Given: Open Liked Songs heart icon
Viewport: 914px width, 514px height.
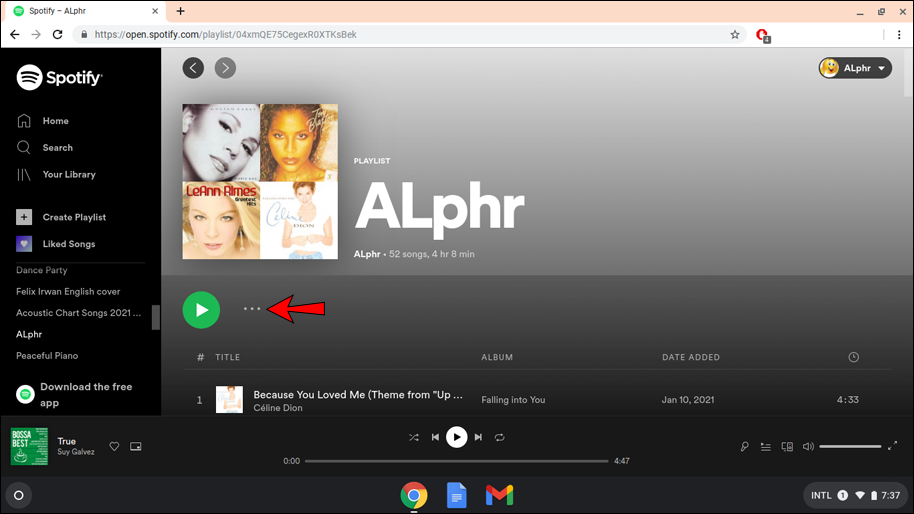Looking at the screenshot, I should pyautogui.click(x=24, y=244).
